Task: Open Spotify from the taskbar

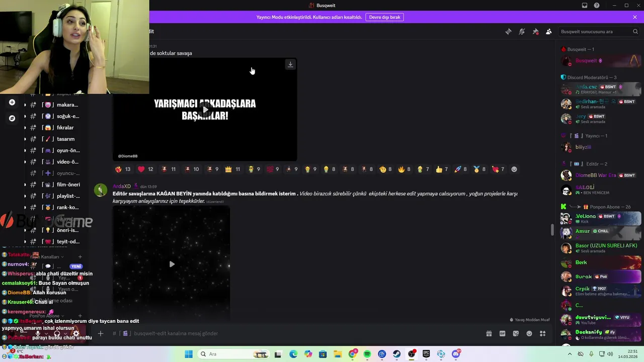Action: pyautogui.click(x=367, y=354)
